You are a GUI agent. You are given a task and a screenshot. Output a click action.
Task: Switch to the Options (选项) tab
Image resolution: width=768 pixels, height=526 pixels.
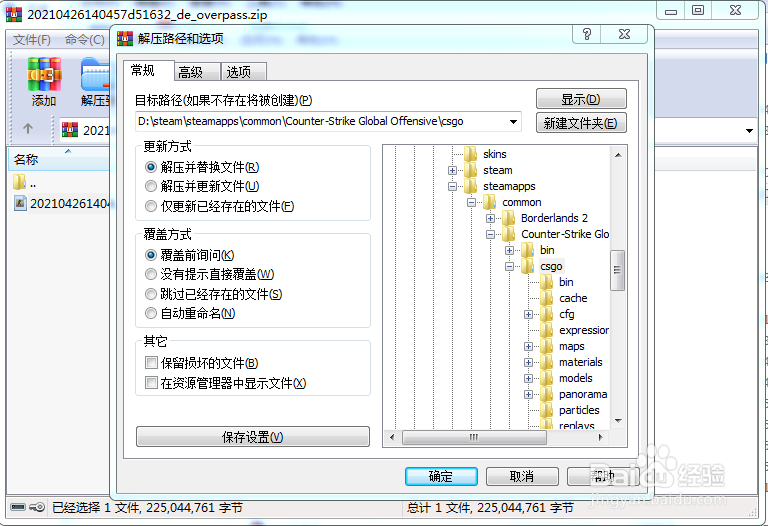(x=243, y=72)
